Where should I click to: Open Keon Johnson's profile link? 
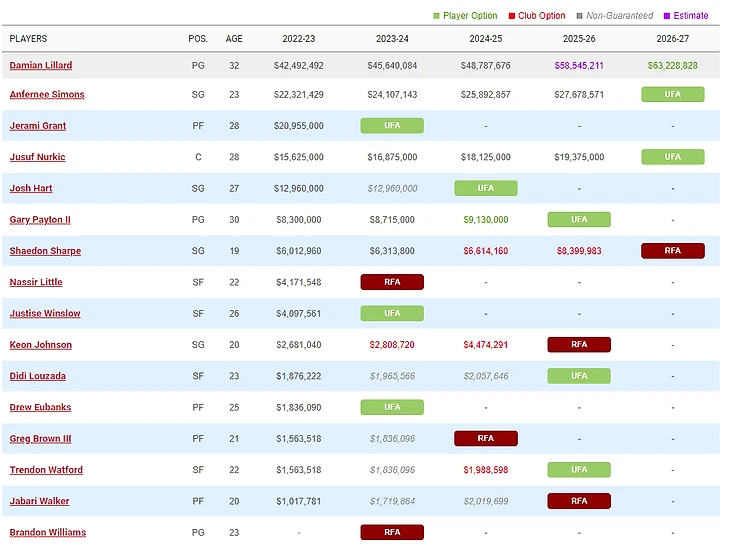(x=41, y=345)
